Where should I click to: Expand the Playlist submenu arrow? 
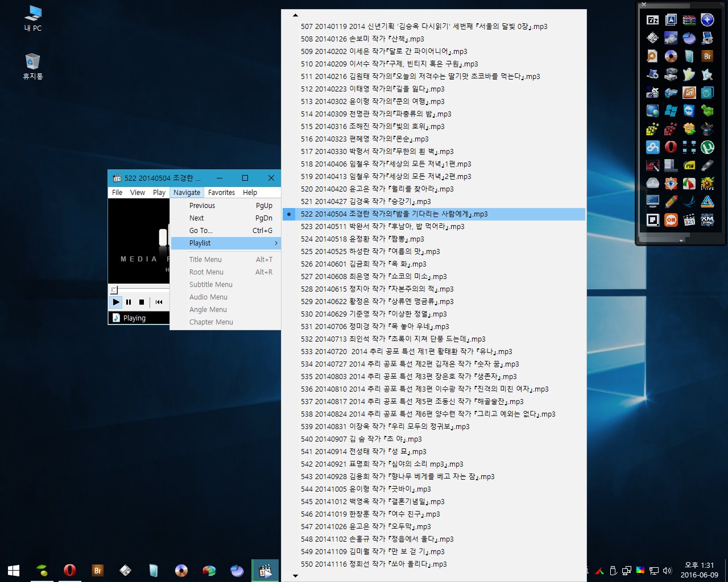[x=276, y=243]
